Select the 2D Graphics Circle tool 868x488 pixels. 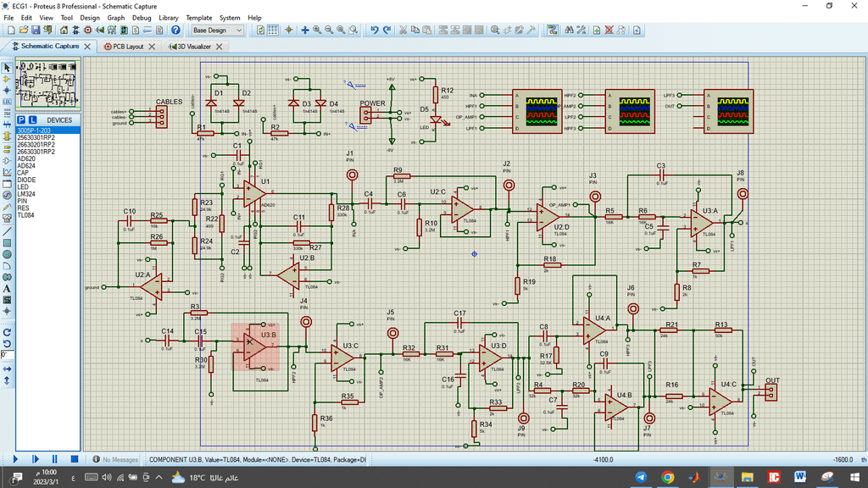(7, 254)
